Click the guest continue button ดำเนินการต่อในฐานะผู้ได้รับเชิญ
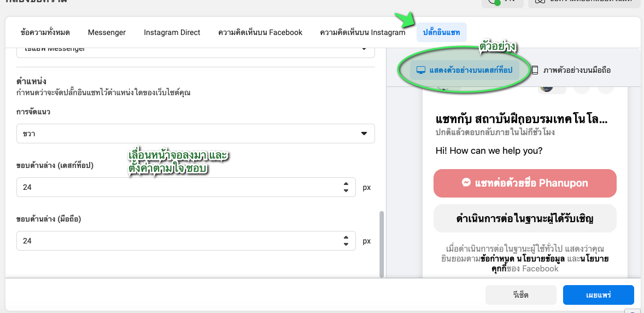This screenshot has height=313, width=644. point(525,219)
